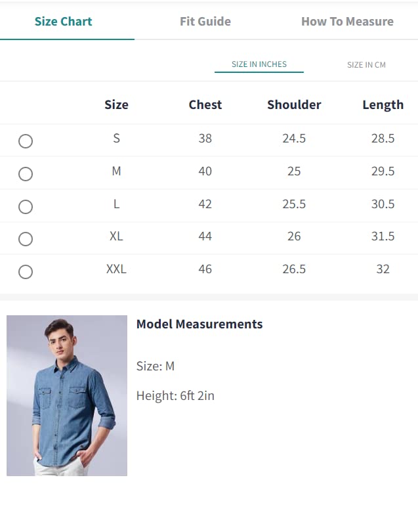The height and width of the screenshot is (532, 418).
Task: Select the Size in Inches option
Action: 259,64
